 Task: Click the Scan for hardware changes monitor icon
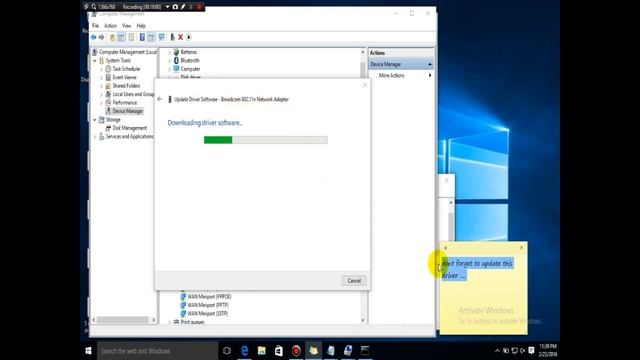[x=162, y=37]
